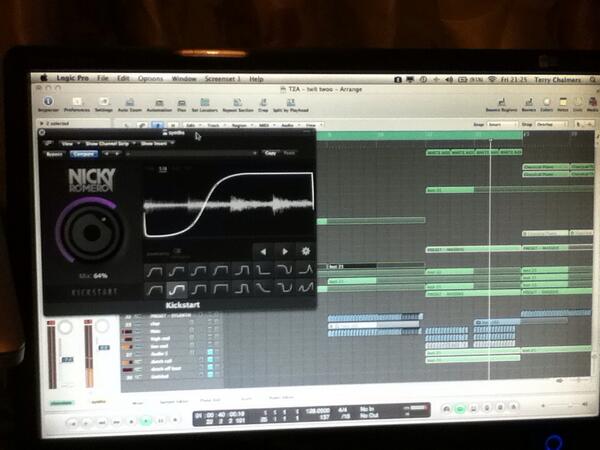The image size is (600, 450).
Task: Open the Help menu
Action: [x=256, y=79]
